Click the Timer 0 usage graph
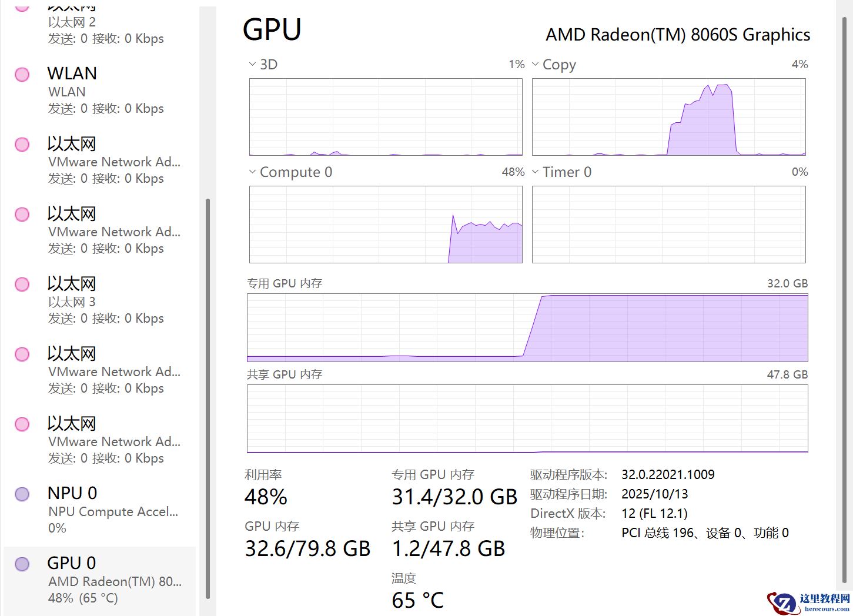The width and height of the screenshot is (853, 616). [x=668, y=225]
